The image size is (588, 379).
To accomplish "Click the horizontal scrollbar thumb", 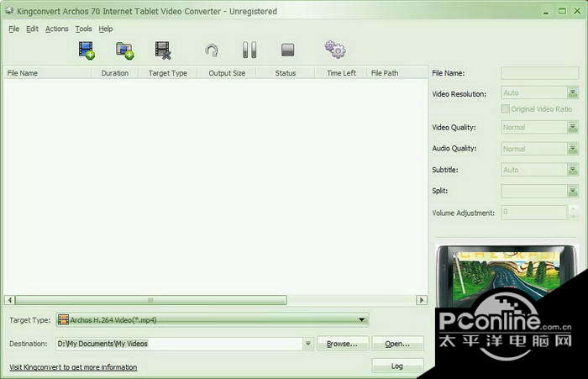I will (x=150, y=300).
